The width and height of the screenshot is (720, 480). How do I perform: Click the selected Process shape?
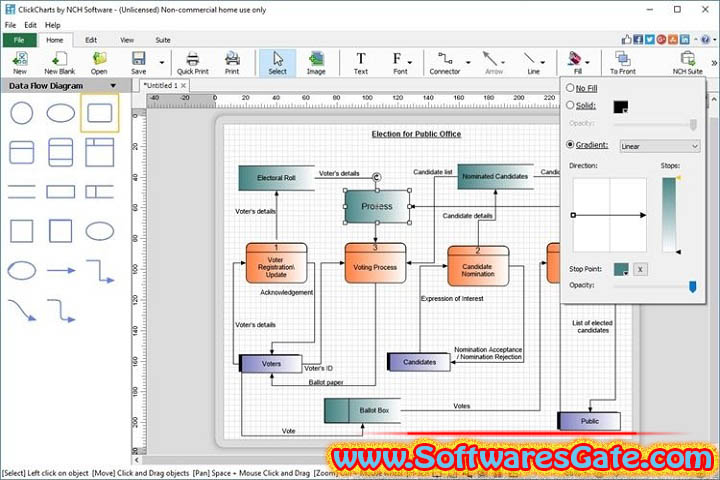(x=377, y=206)
